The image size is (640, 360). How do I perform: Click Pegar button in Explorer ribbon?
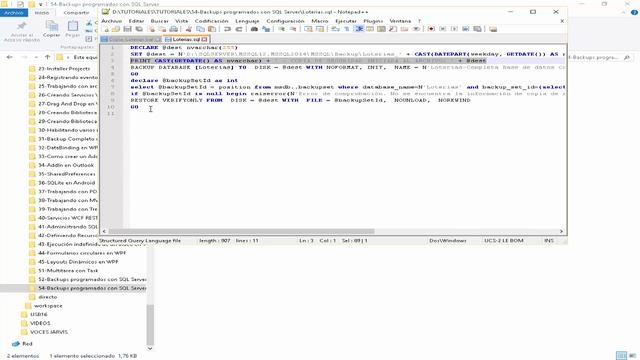(73, 29)
